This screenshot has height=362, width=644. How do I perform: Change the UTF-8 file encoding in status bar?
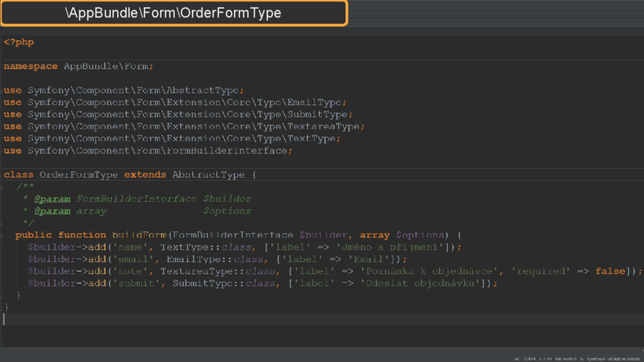pos(545,359)
